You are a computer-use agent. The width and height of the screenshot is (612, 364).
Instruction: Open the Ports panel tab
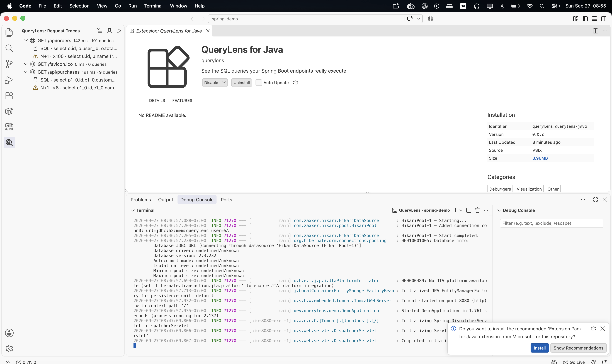(226, 200)
